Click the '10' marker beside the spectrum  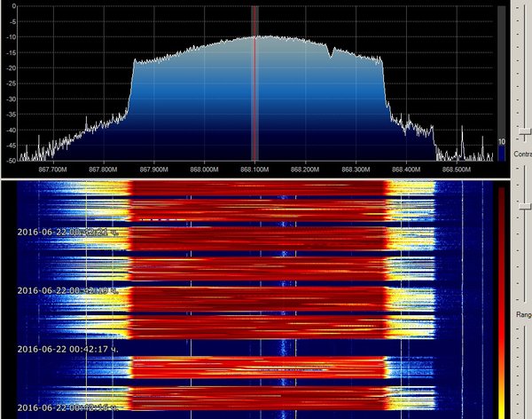click(502, 142)
